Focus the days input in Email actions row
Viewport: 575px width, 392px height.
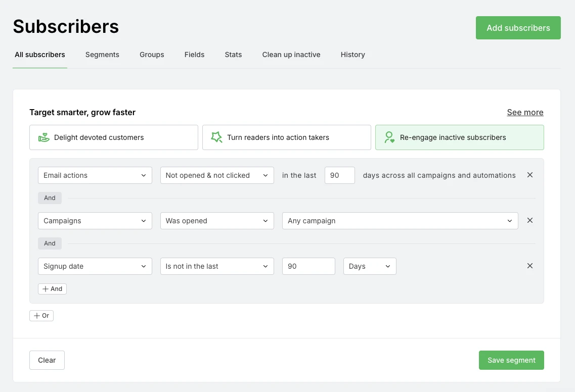point(339,175)
